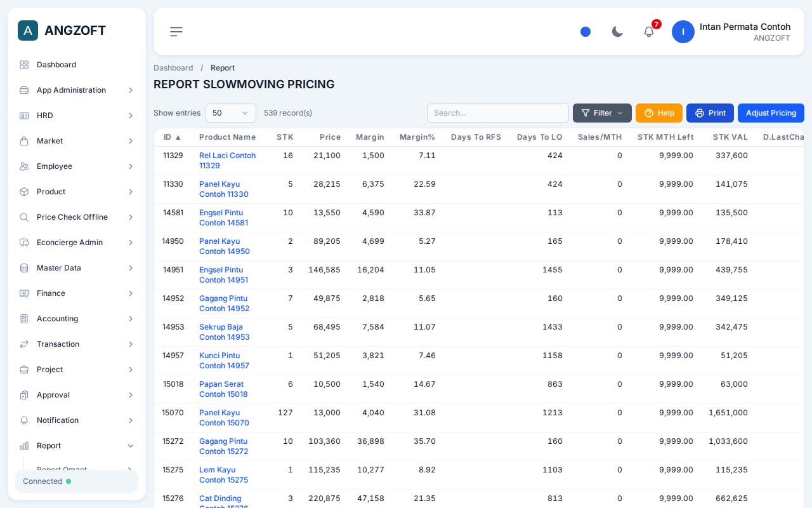The width and height of the screenshot is (812, 508).
Task: Expand the Notification menu chevron
Action: click(x=131, y=420)
